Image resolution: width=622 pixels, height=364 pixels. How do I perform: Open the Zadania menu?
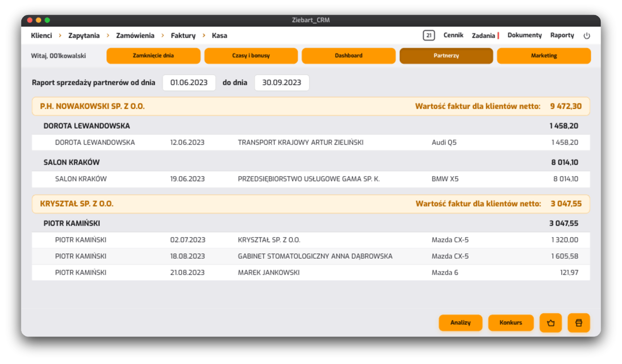[483, 35]
